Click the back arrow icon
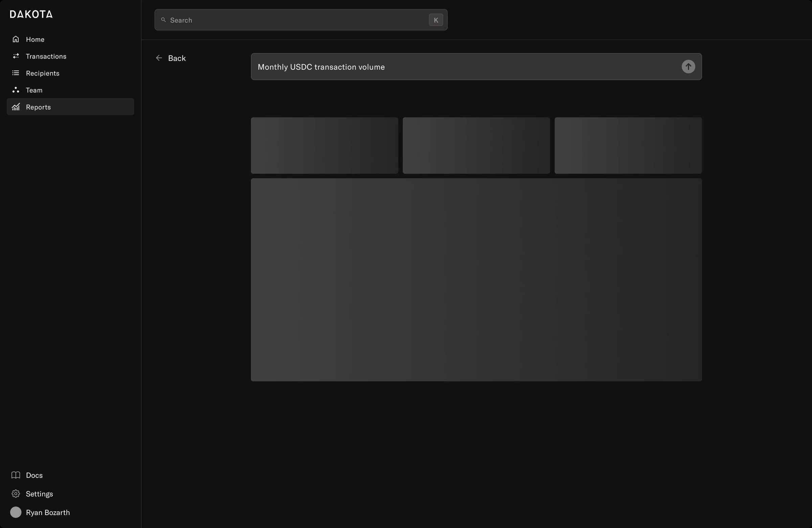 click(159, 58)
